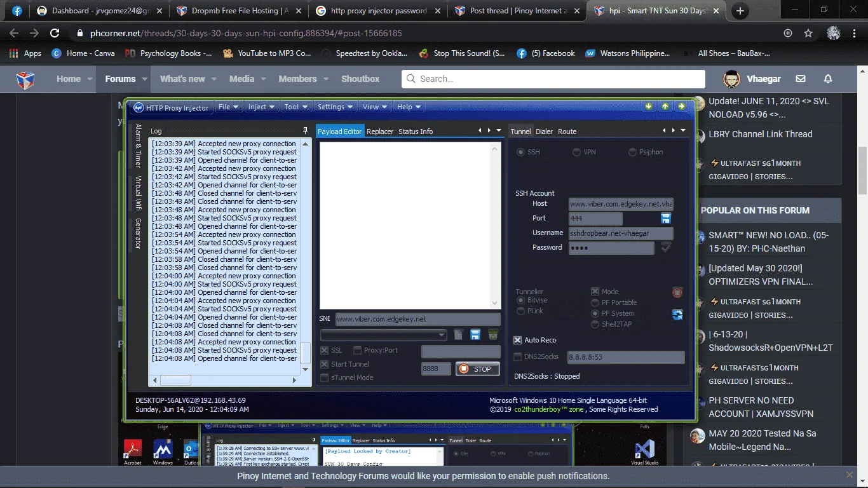
Task: Open the forum notifications bell icon
Action: [828, 79]
